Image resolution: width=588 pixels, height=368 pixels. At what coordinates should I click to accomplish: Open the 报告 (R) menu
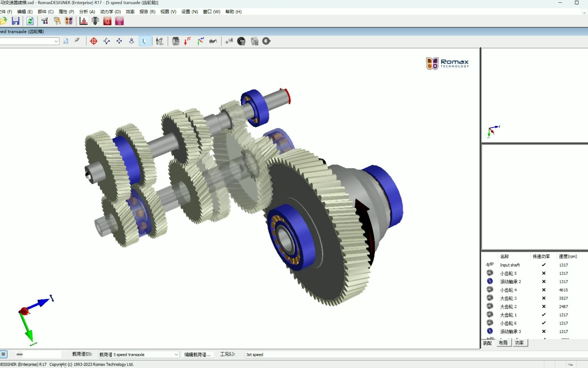point(147,12)
